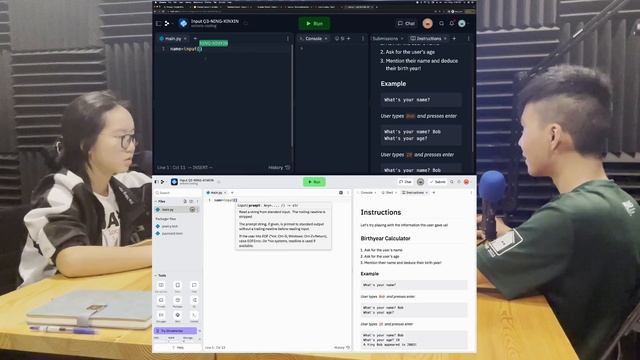The image size is (640, 360).
Task: Open Chat in the dark Replit window
Action: click(406, 24)
